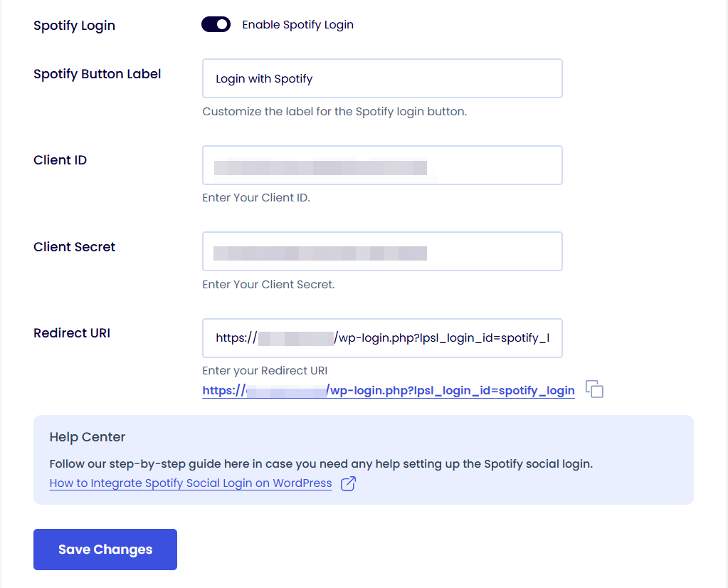
Task: Click the "Redirect URI" field label
Action: click(72, 333)
